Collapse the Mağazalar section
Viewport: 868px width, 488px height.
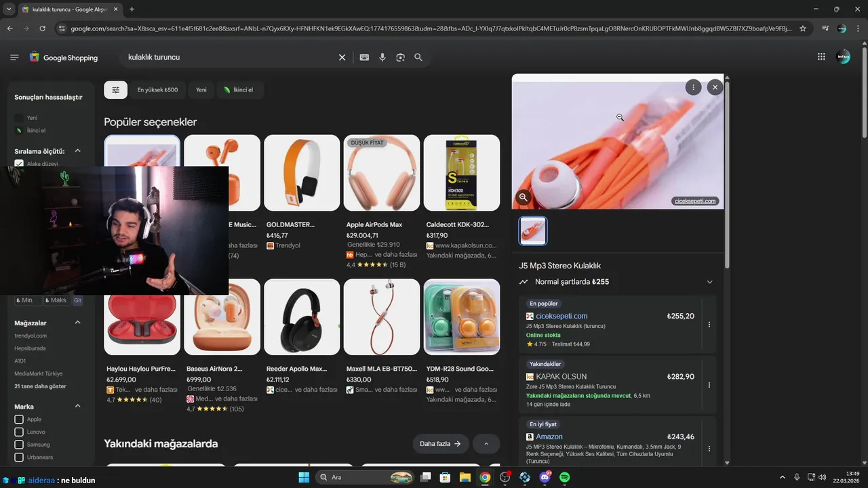coord(77,323)
